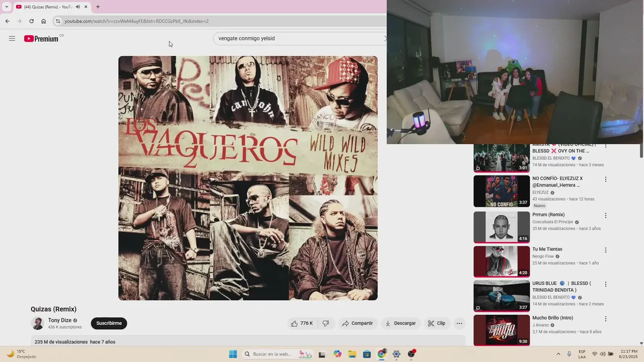This screenshot has height=362, width=644.
Task: Open URUS BLUE BLESSD video title
Action: (x=561, y=287)
